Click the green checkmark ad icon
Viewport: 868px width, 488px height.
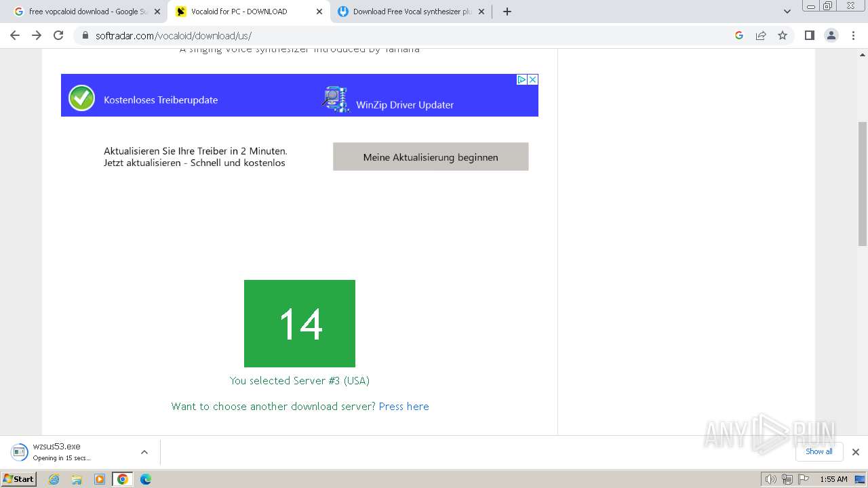coord(81,98)
